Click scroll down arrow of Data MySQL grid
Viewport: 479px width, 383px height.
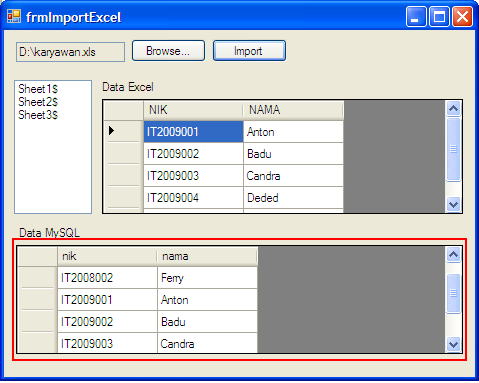point(453,344)
